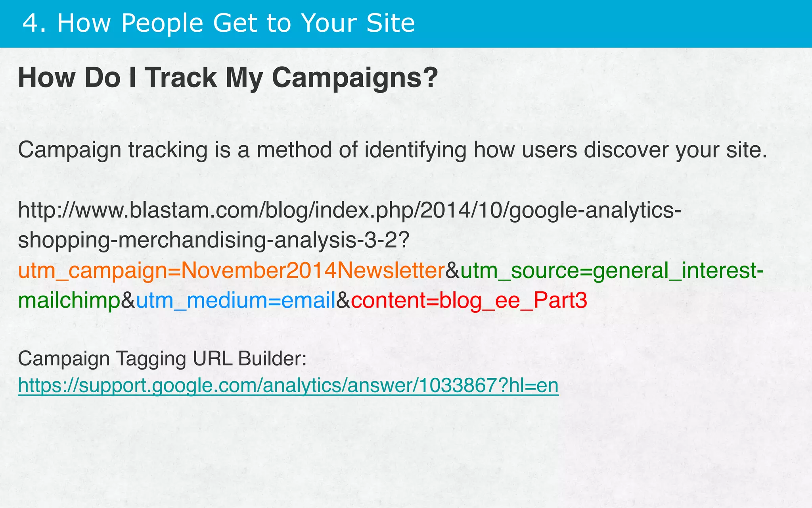Click the number '4.' in the slide title
The height and width of the screenshot is (508, 812).
34,23
